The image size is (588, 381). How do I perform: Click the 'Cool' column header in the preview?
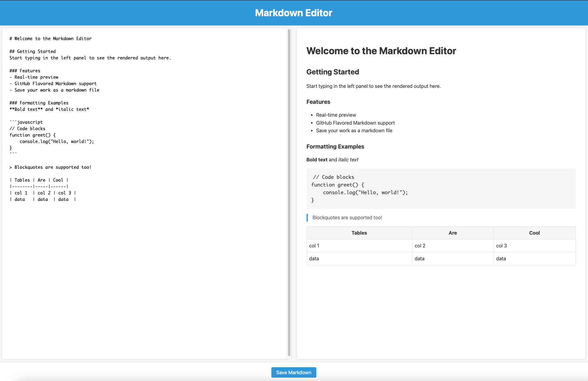click(534, 233)
